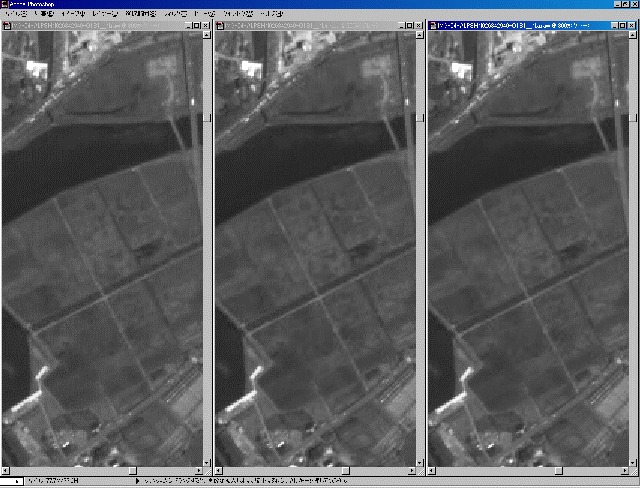Click the vertical scrollbar thumb in middle window
Screen dimensions: 640x488
click(x=420, y=118)
